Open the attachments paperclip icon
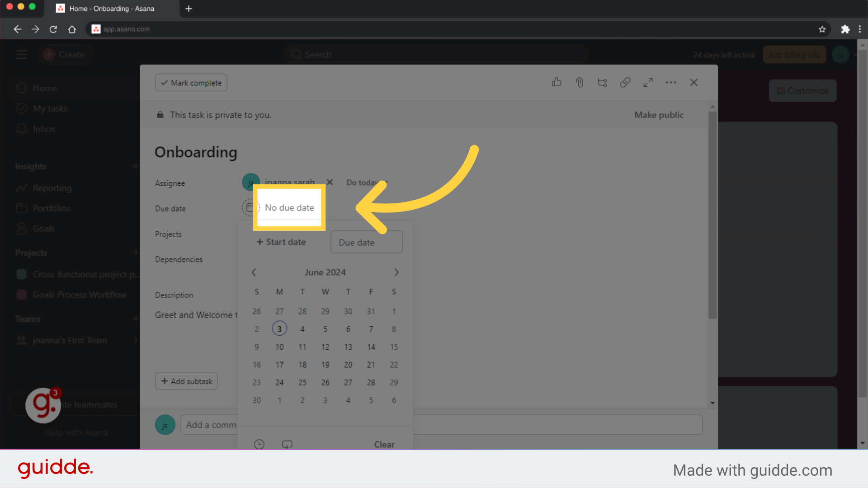The height and width of the screenshot is (488, 868). pyautogui.click(x=580, y=82)
